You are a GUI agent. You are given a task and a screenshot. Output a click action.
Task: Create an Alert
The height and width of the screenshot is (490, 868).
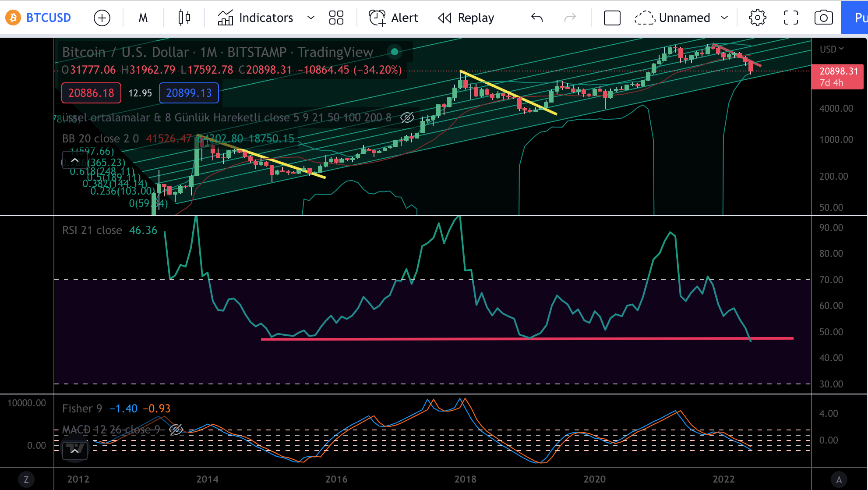(393, 18)
